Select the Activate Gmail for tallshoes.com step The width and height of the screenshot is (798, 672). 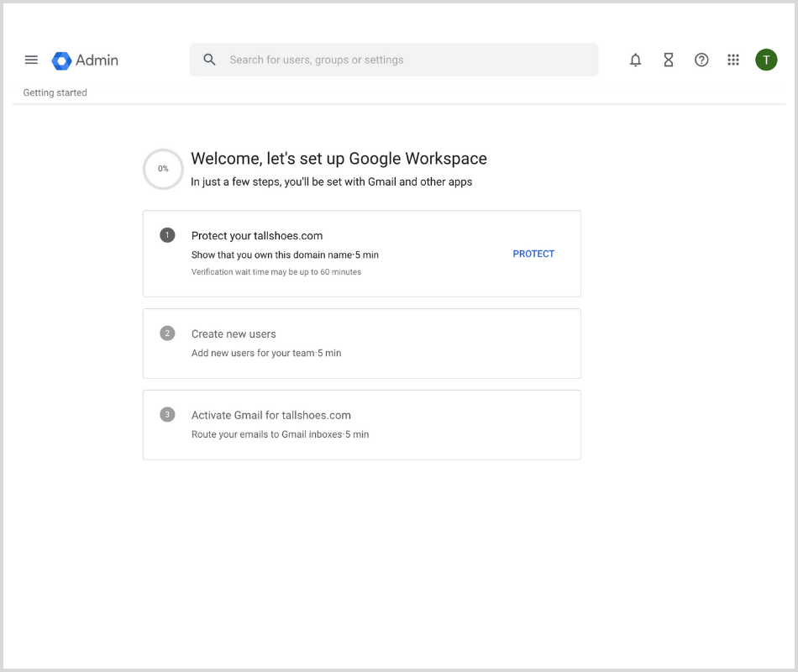(x=362, y=425)
